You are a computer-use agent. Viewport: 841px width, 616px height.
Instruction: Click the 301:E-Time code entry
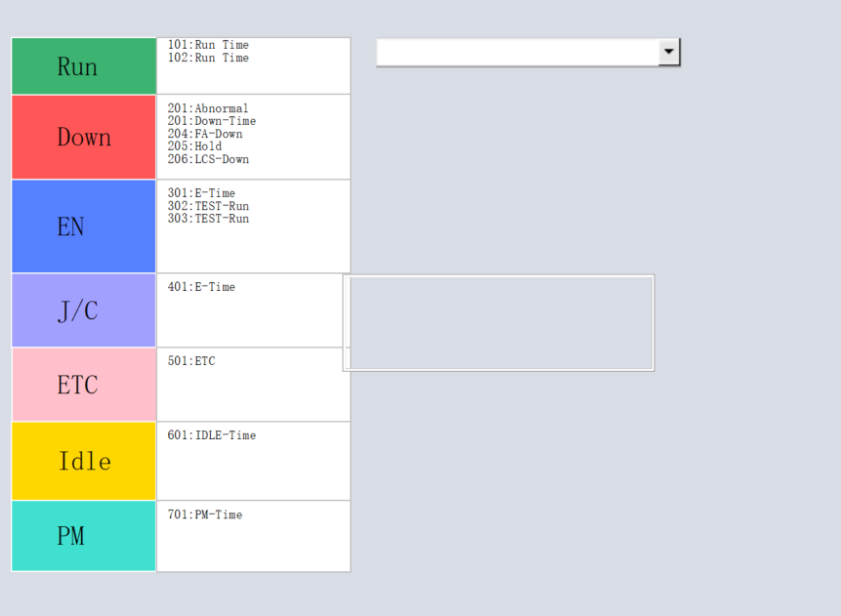(x=201, y=193)
